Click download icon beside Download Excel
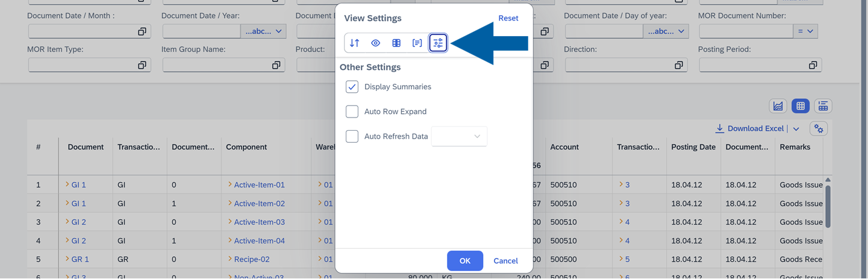868x279 pixels. (x=719, y=128)
